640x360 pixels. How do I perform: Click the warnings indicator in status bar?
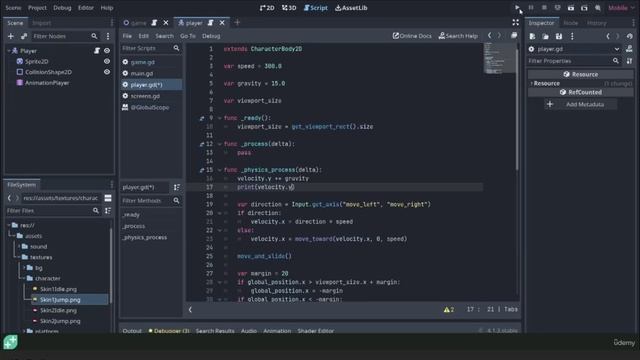pos(449,309)
